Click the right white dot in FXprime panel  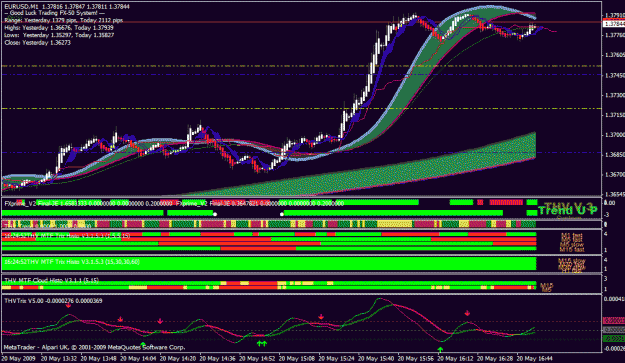(x=282, y=214)
